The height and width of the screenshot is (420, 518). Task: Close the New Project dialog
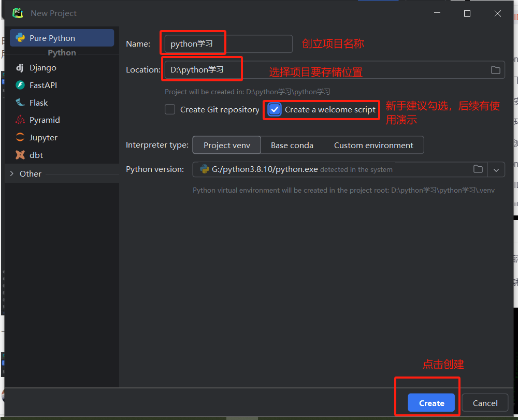click(497, 13)
